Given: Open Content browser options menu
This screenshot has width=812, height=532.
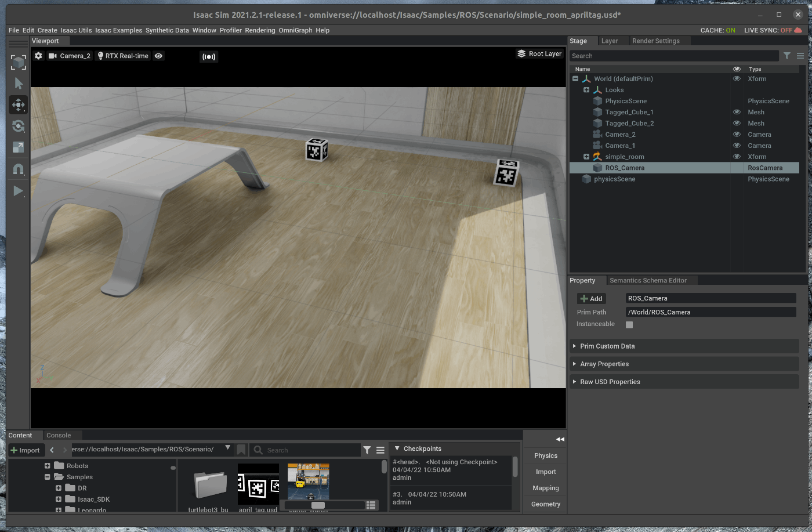Looking at the screenshot, I should tap(380, 450).
